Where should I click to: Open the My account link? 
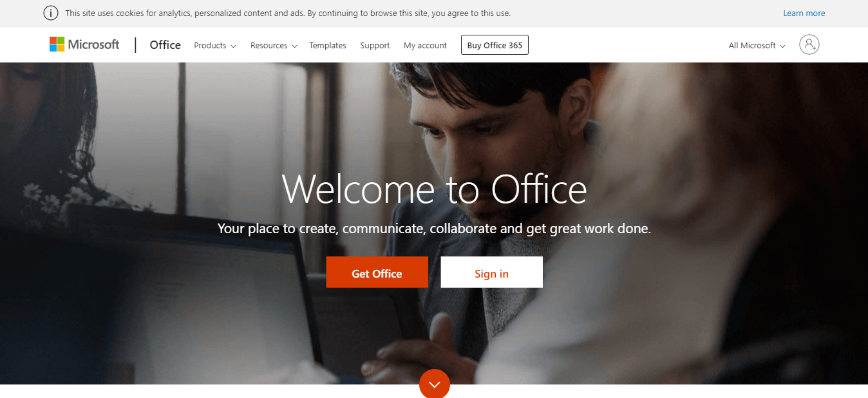pos(425,46)
